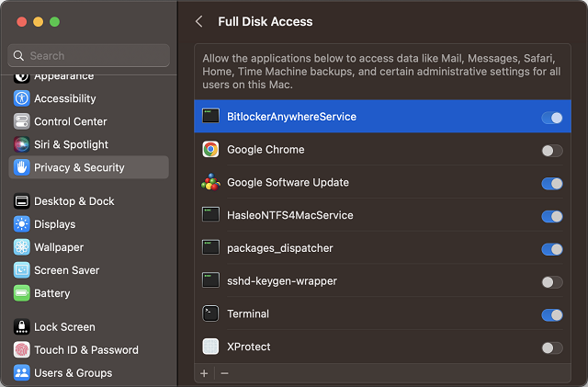Open Users & Groups settings

[88, 372]
